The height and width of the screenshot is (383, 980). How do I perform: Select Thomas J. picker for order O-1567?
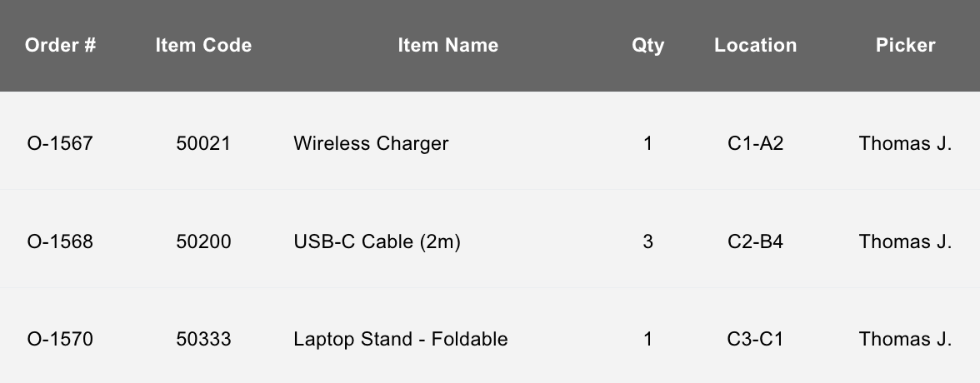coord(905,143)
